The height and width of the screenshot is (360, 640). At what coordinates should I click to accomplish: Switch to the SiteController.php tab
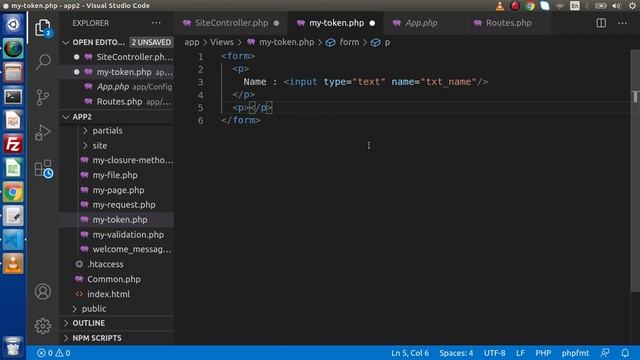coord(231,23)
